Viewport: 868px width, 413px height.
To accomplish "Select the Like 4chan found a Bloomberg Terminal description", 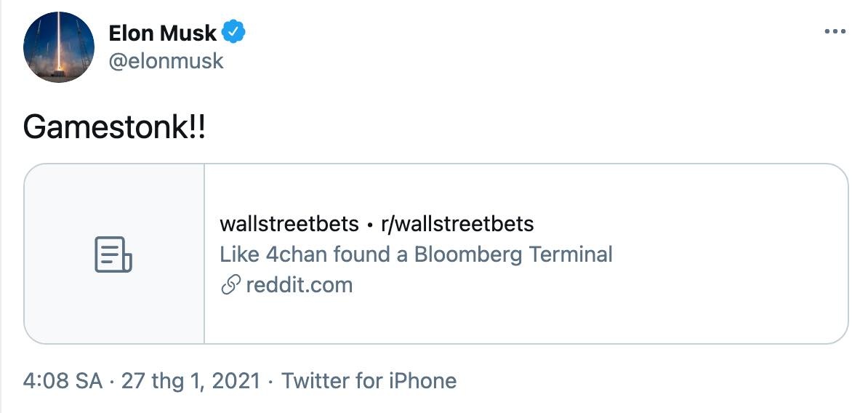I will (416, 254).
